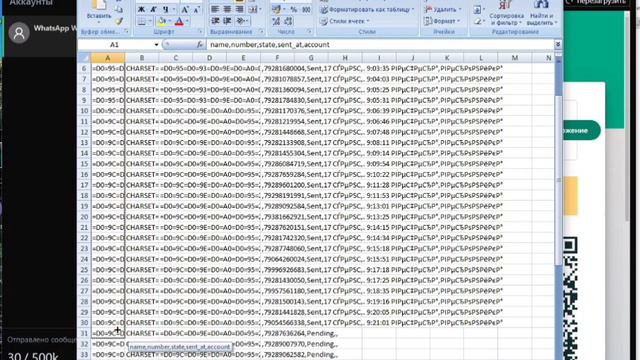The image size is (640, 360).
Task: Click cell A15 in the spreadsheet
Action: click(108, 164)
